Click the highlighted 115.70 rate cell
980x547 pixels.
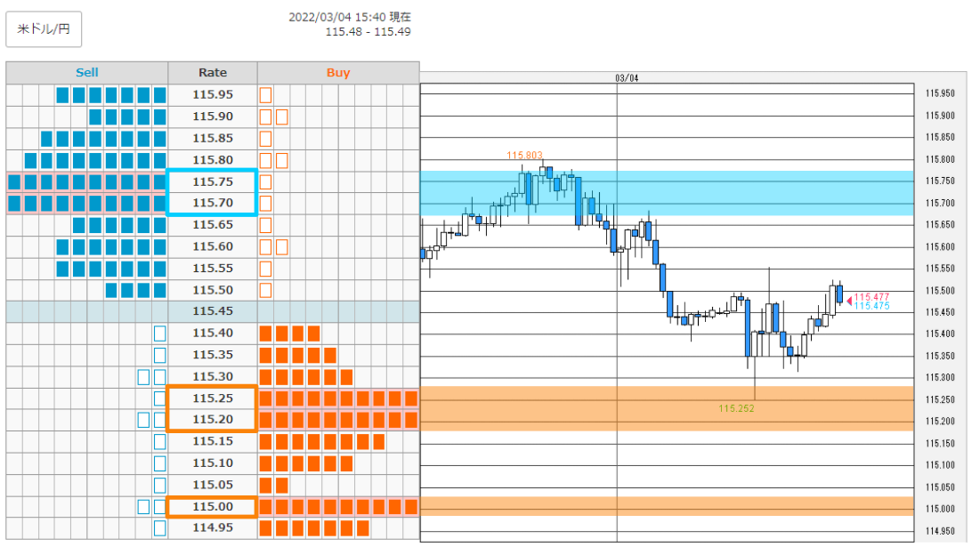[213, 203]
